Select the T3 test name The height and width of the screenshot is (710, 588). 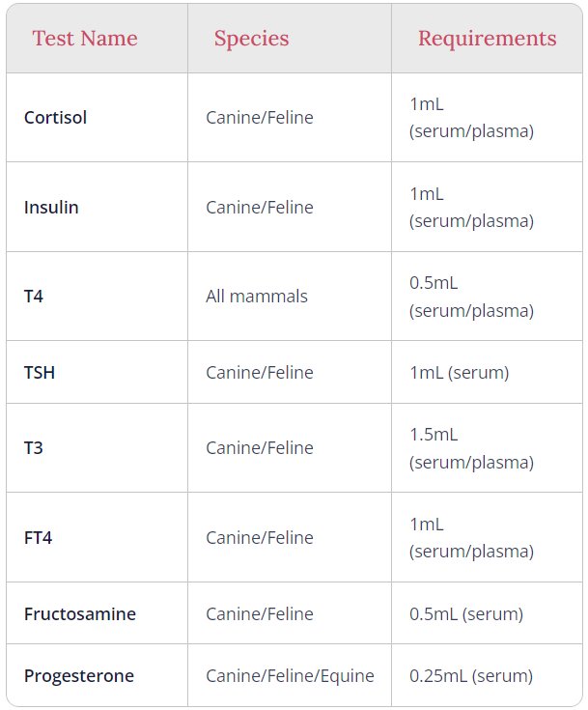(x=34, y=448)
